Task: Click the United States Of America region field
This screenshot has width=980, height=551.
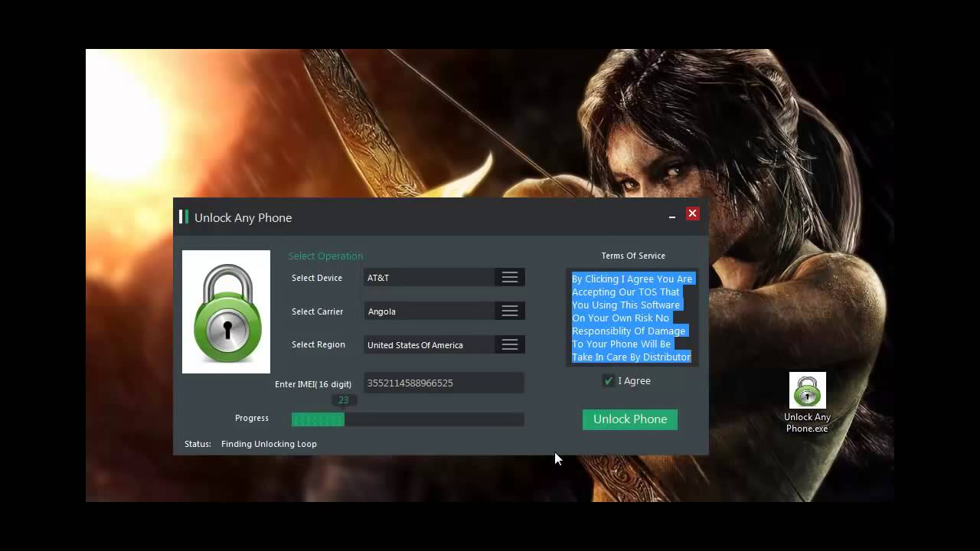Action: click(x=430, y=344)
